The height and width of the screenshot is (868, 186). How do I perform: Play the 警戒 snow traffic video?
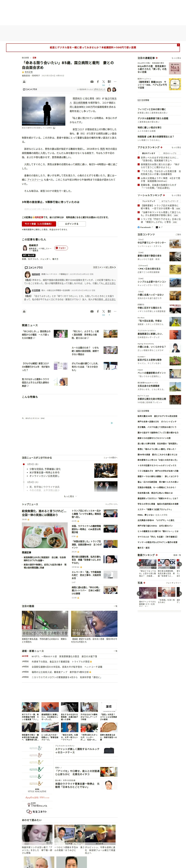(45, 623)
